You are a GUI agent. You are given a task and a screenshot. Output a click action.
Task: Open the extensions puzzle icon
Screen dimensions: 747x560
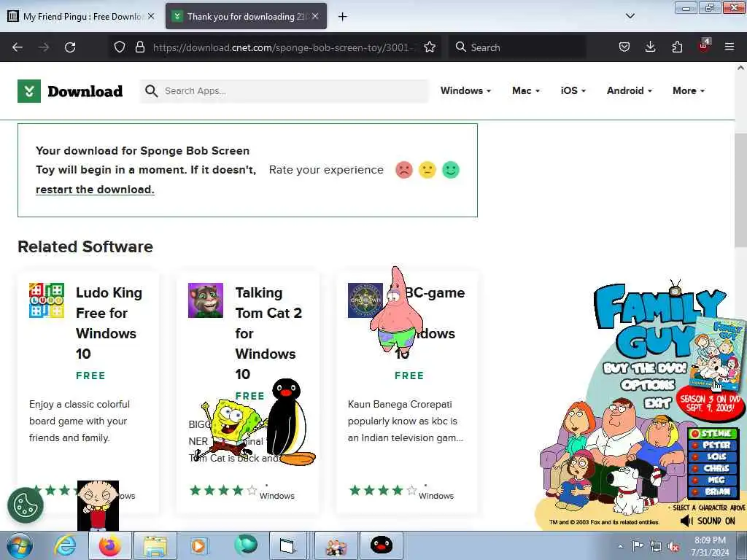[677, 47]
